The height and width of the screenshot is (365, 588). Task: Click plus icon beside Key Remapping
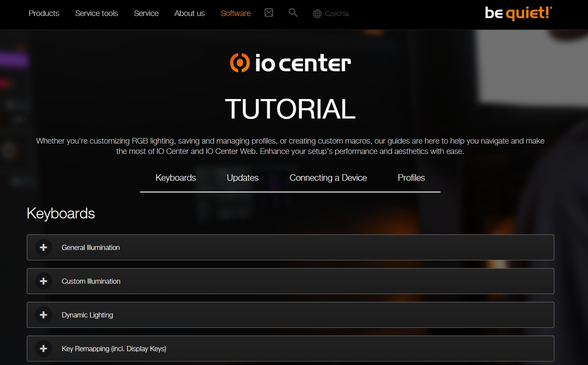(x=43, y=349)
